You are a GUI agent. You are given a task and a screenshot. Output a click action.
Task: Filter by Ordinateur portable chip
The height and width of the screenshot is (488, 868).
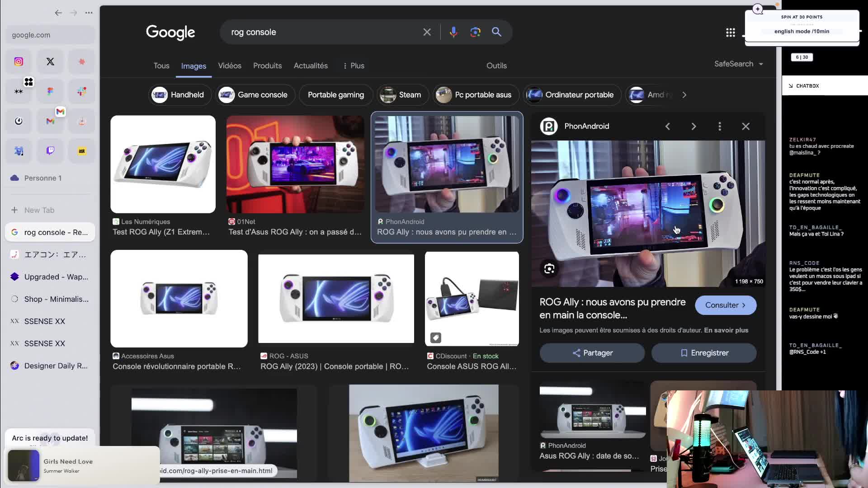tap(572, 95)
